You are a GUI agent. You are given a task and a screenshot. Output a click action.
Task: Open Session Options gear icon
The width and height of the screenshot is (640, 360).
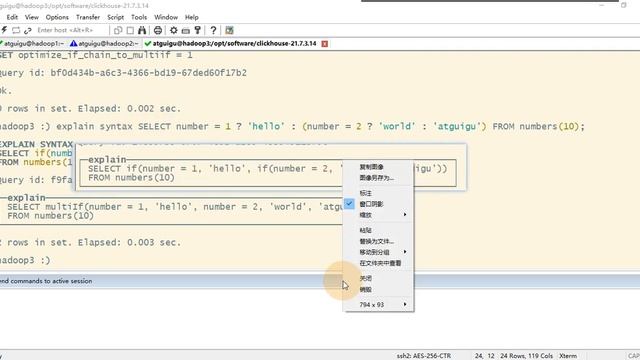click(174, 30)
